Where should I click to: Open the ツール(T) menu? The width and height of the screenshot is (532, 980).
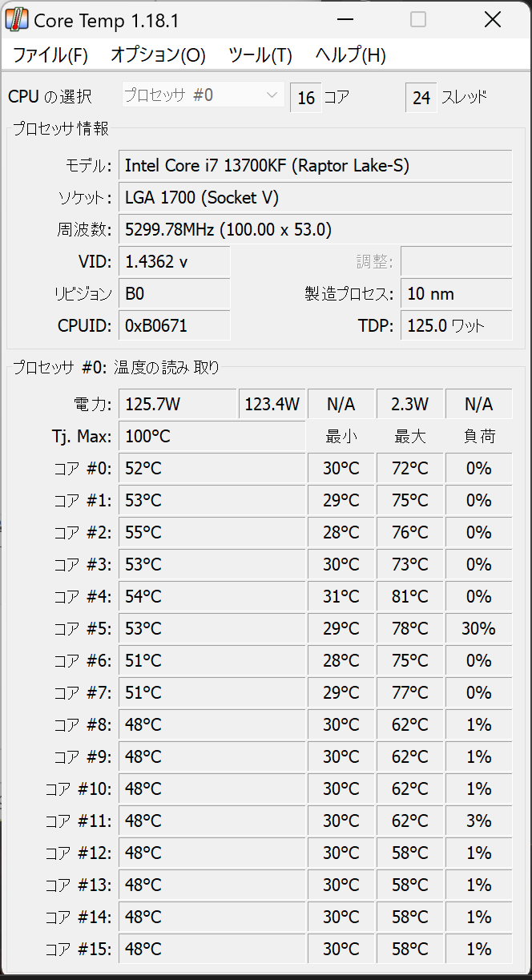pyautogui.click(x=260, y=55)
